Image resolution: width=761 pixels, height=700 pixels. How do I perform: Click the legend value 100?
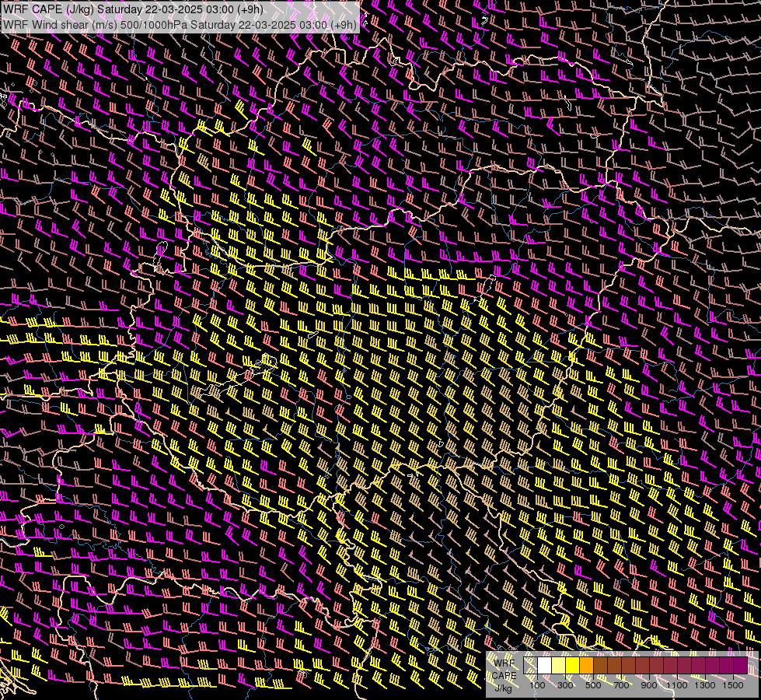[x=537, y=685]
